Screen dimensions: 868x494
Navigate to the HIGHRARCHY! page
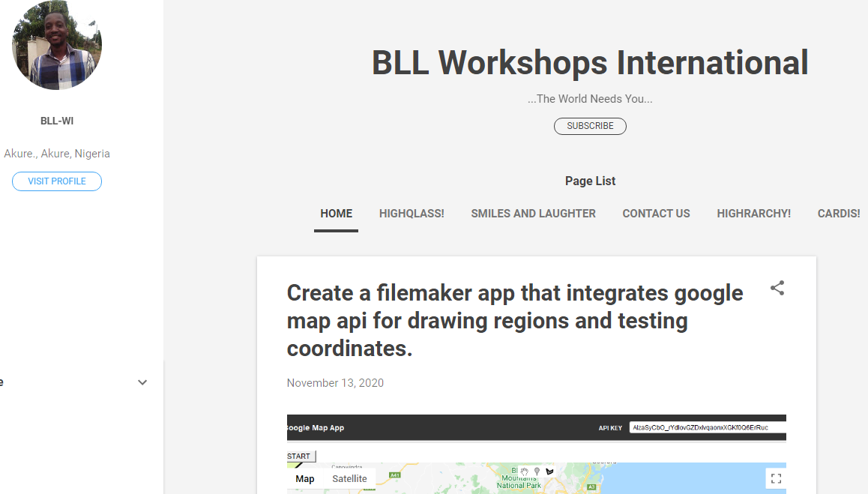click(x=753, y=214)
